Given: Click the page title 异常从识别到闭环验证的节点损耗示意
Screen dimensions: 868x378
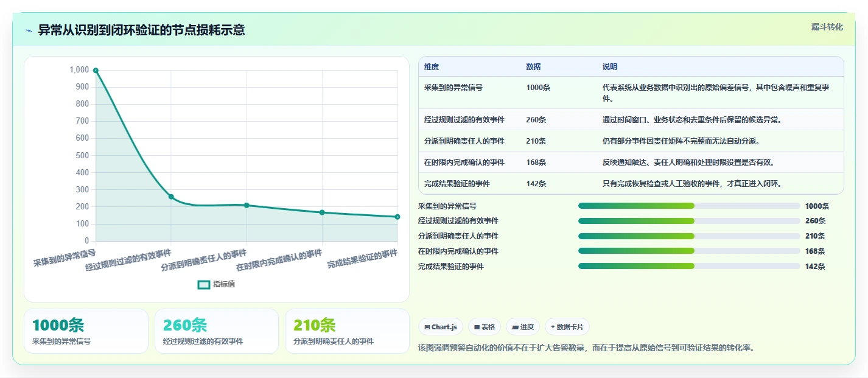Looking at the screenshot, I should pos(141,30).
